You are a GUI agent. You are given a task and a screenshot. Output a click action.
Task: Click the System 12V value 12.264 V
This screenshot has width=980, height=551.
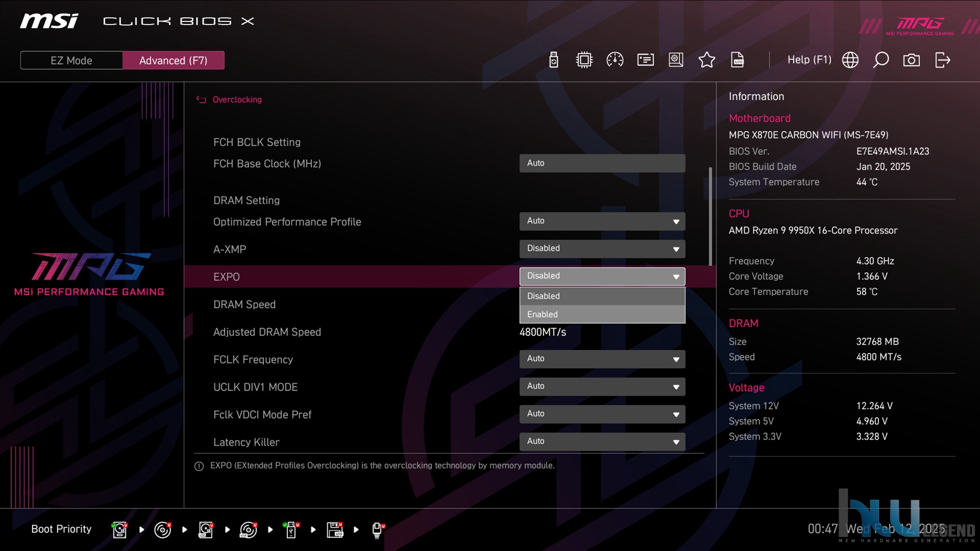click(x=874, y=406)
